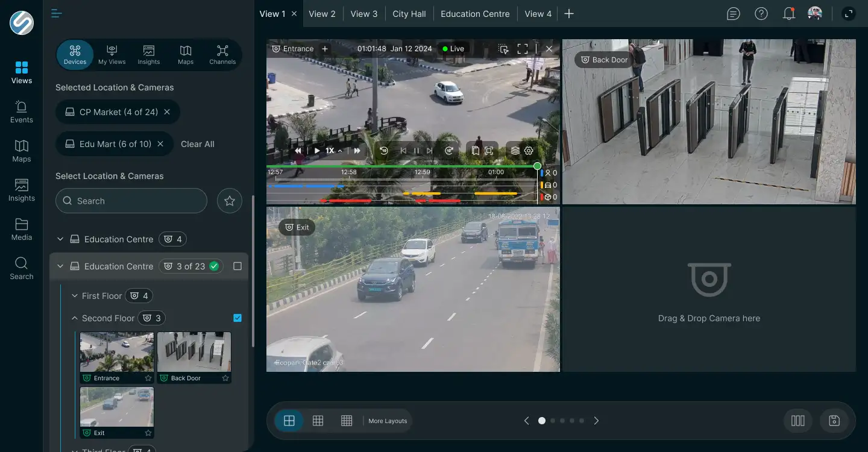The image size is (868, 452).
Task: Expand the First Floor group
Action: [75, 296]
